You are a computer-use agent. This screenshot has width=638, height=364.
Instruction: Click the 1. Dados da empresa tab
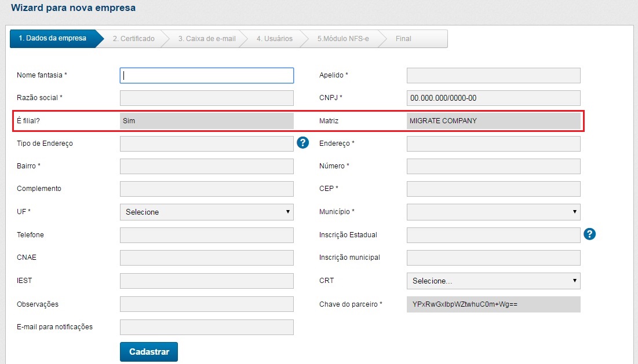[52, 39]
